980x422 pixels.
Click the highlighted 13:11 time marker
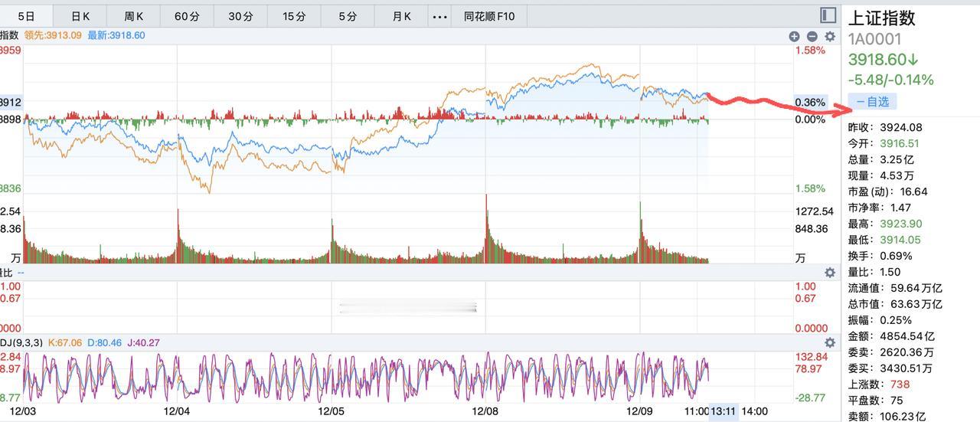coord(724,411)
